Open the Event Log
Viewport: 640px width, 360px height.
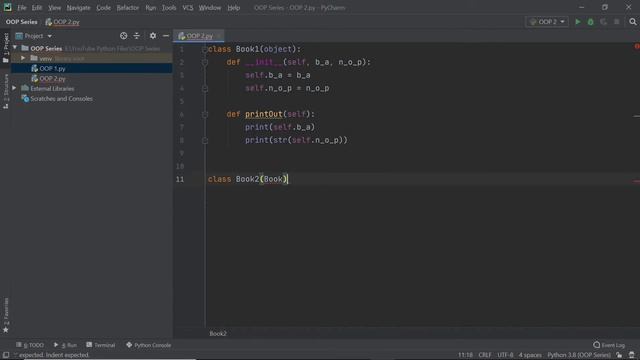(x=609, y=345)
